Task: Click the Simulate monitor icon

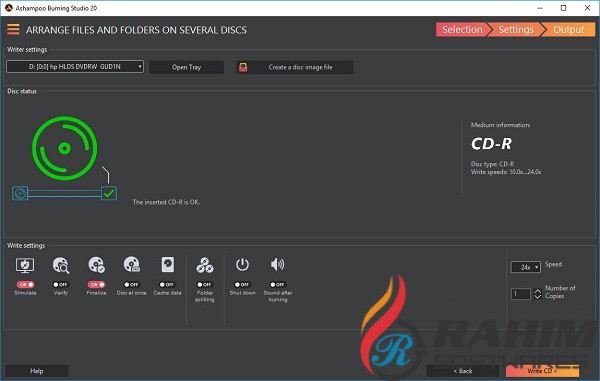Action: point(25,265)
